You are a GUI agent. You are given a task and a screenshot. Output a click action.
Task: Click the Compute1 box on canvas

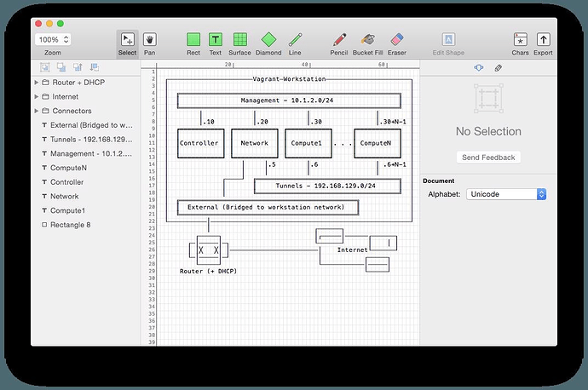click(x=308, y=144)
